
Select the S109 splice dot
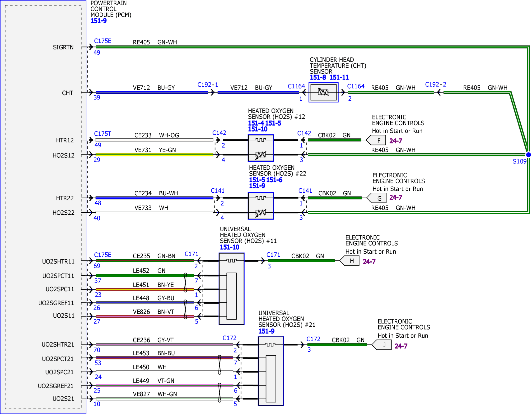[x=528, y=155]
